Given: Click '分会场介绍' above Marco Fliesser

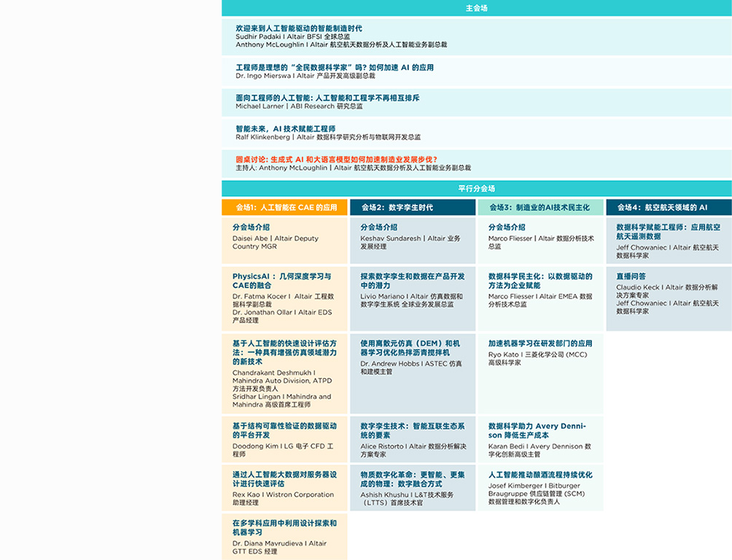Looking at the screenshot, I should tap(507, 227).
